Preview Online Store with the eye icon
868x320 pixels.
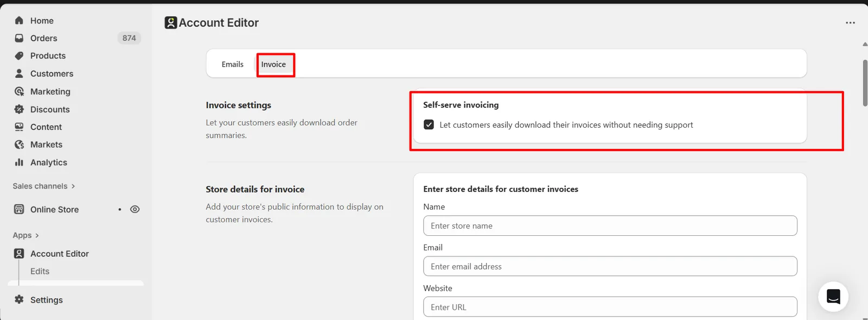135,209
